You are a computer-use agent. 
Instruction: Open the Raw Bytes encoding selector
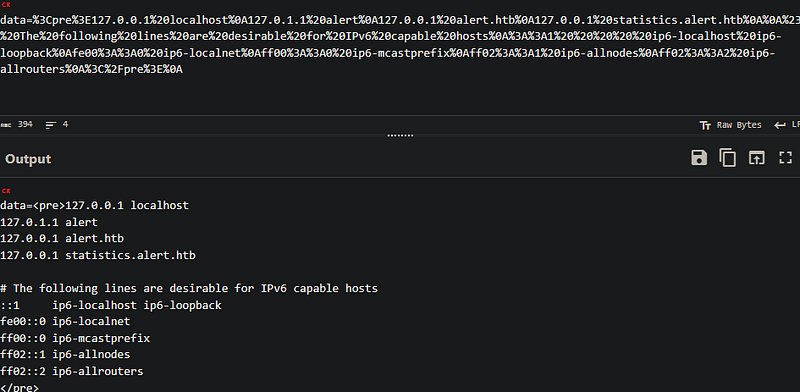tap(731, 125)
